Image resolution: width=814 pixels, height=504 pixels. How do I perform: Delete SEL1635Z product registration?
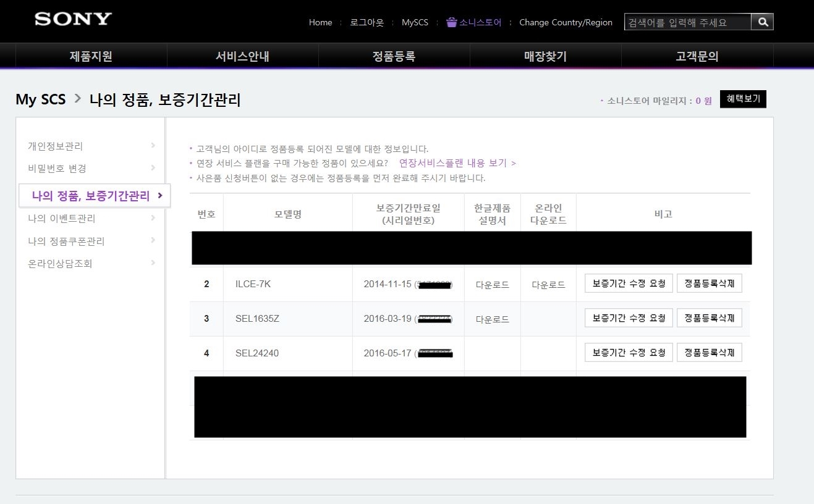pyautogui.click(x=709, y=318)
